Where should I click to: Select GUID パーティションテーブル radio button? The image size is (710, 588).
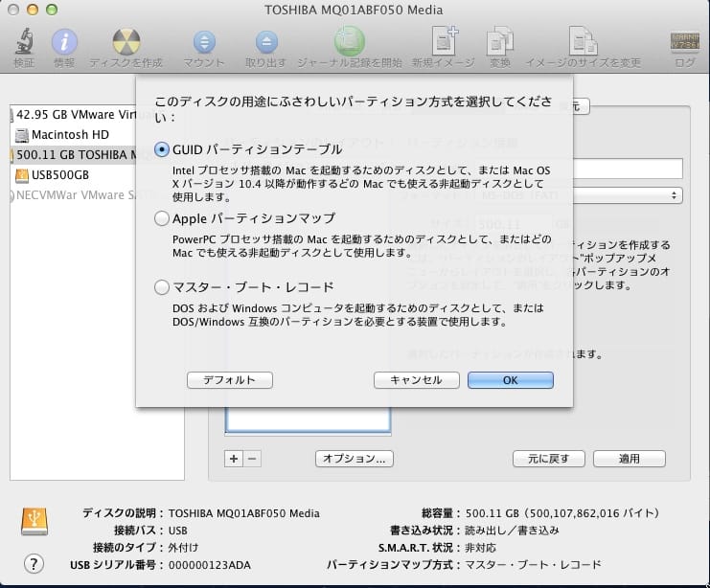tap(162, 149)
